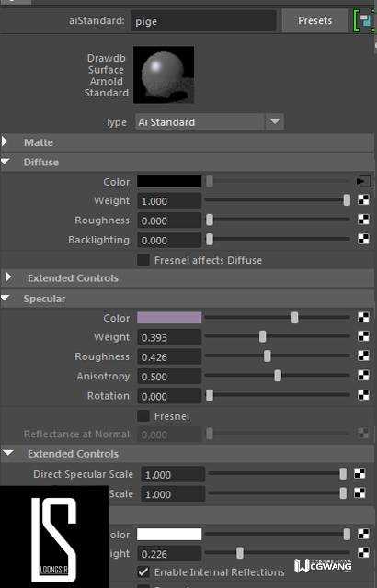
Task: Toggle the Specular Fresnel checkbox
Action: [143, 416]
